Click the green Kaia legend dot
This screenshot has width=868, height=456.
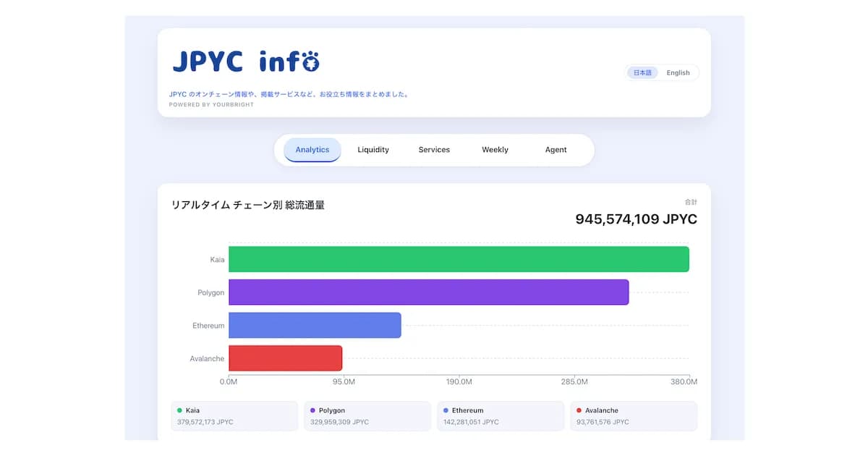coord(180,410)
